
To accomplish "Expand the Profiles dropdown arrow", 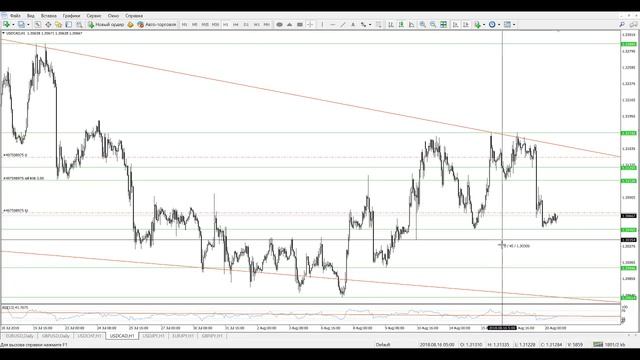I will click(28, 24).
